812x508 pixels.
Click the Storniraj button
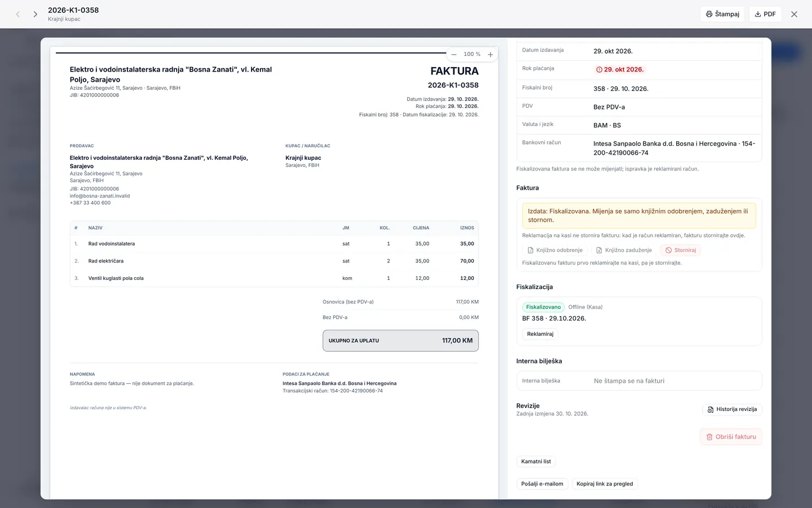(681, 250)
